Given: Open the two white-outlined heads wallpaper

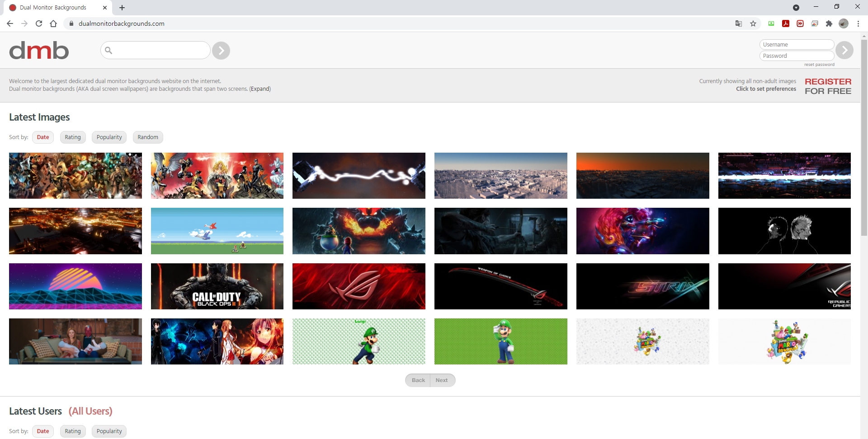Looking at the screenshot, I should coord(784,231).
